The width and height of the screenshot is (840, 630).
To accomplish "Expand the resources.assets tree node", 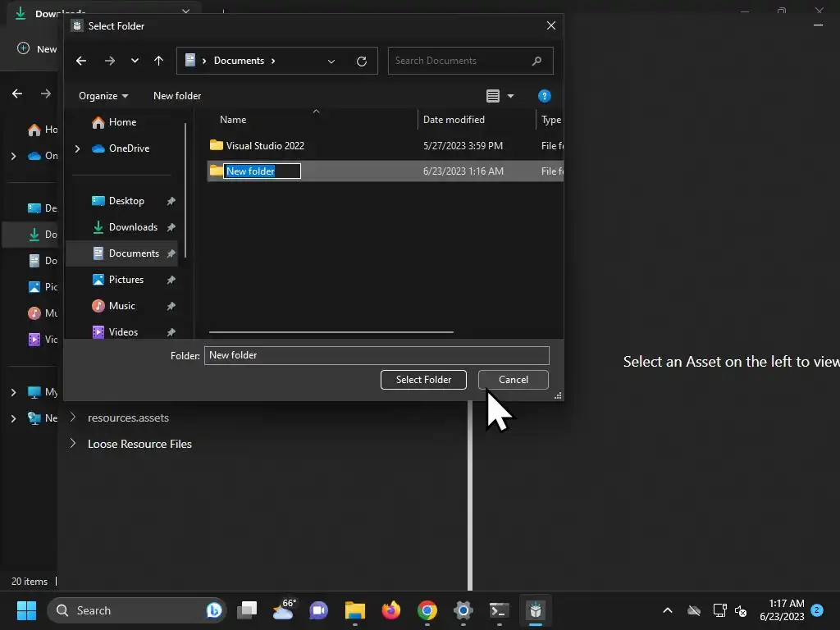I will click(73, 418).
